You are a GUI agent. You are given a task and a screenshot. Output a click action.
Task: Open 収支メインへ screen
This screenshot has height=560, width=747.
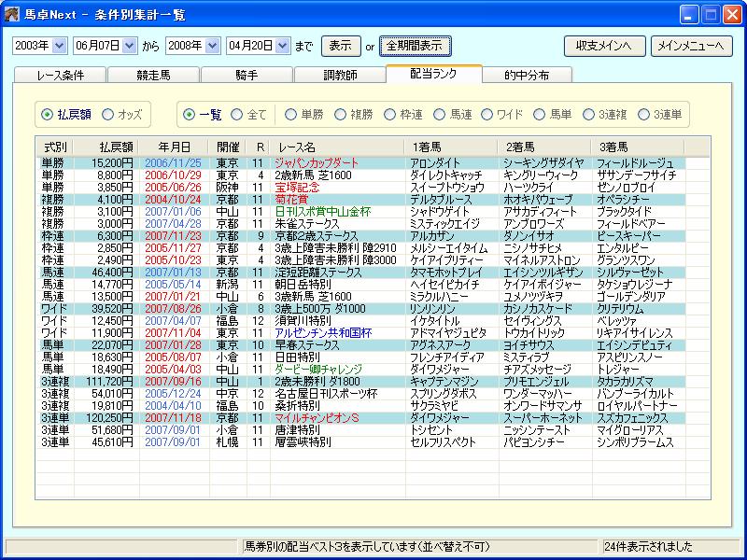pyautogui.click(x=604, y=46)
